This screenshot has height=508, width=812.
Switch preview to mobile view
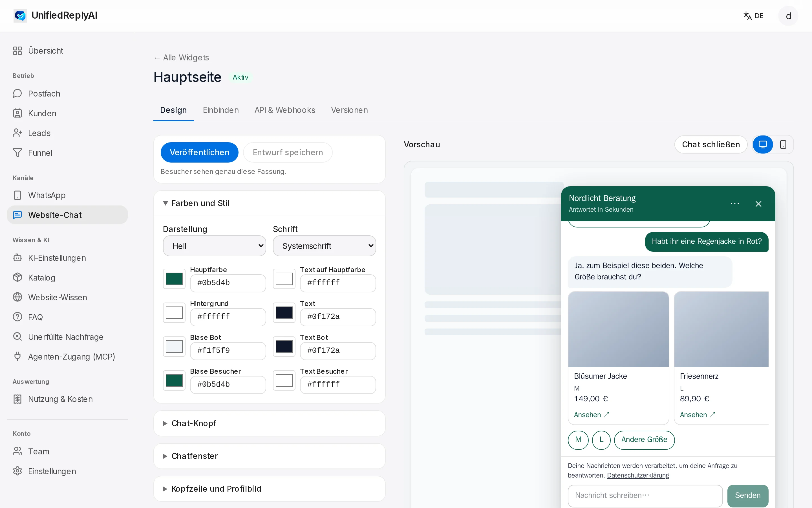point(783,144)
